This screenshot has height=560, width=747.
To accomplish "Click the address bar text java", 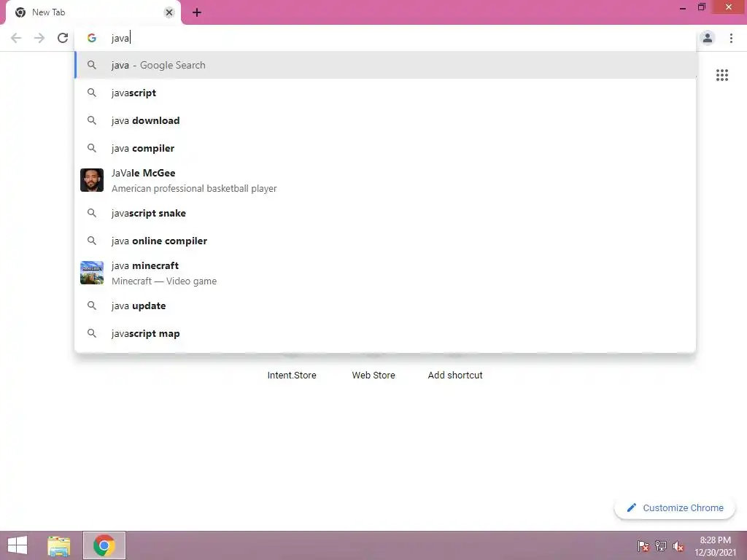I will pos(120,38).
